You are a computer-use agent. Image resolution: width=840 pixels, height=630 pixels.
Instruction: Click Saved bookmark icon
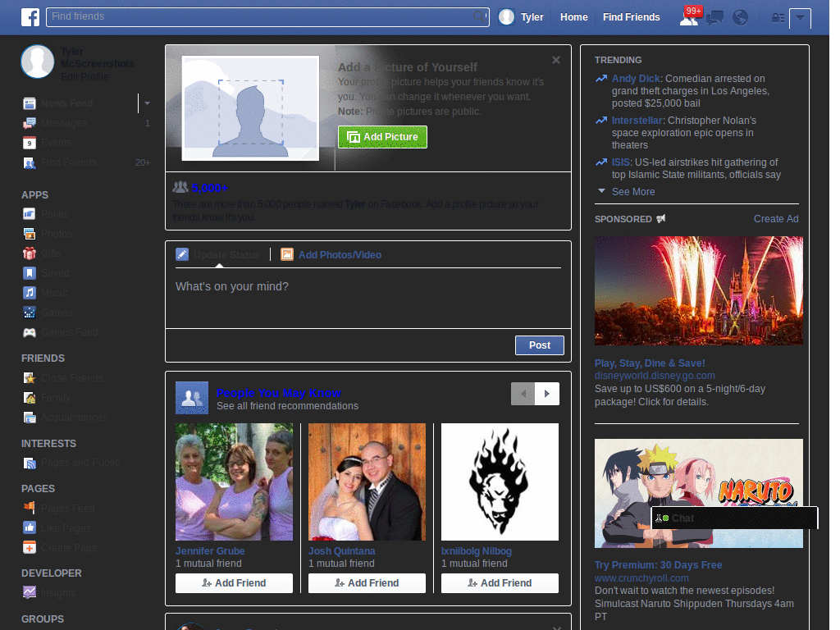[30, 273]
